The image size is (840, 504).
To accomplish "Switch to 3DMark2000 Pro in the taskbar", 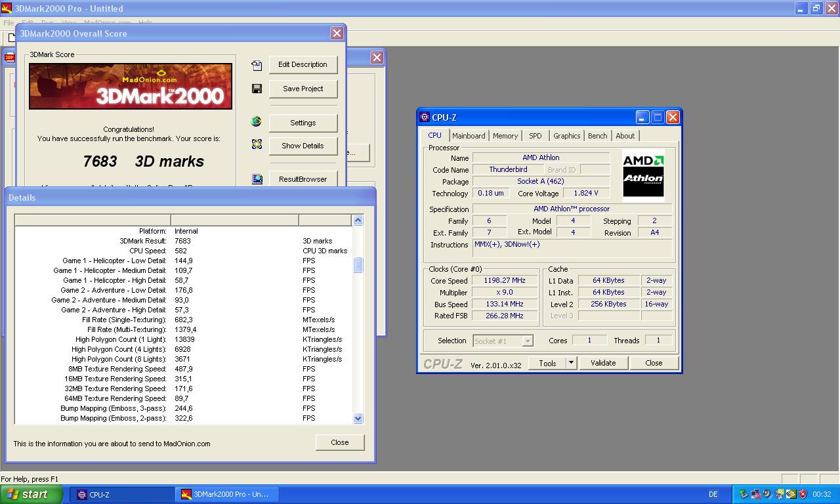I will pos(226,494).
